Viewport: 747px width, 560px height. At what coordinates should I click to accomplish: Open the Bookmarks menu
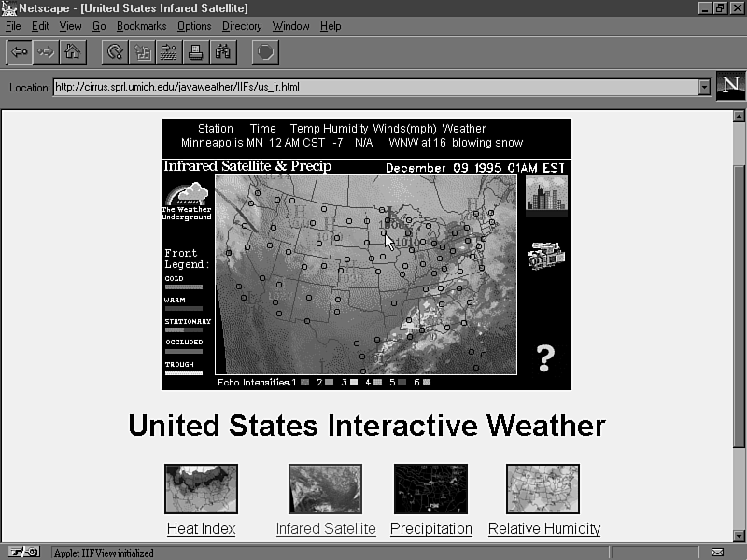141,26
